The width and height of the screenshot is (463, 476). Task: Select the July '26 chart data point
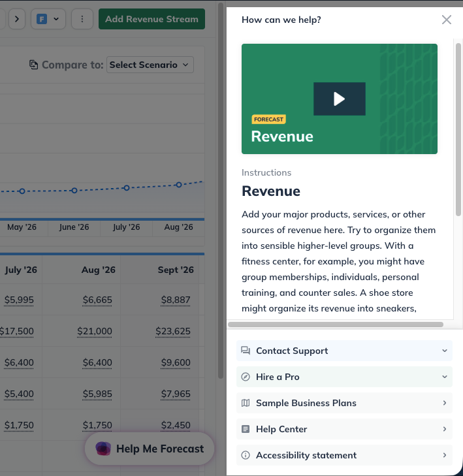click(127, 188)
